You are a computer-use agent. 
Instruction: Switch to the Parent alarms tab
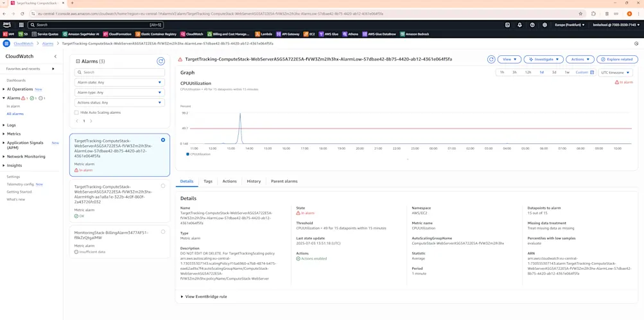coord(284,181)
